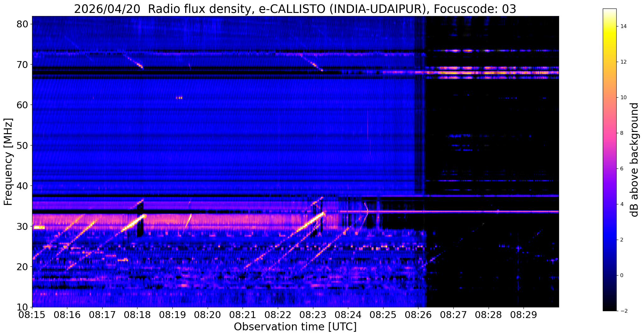This screenshot has width=644, height=336.
Task: Click the colorbar tick label 2
Action: (621, 240)
